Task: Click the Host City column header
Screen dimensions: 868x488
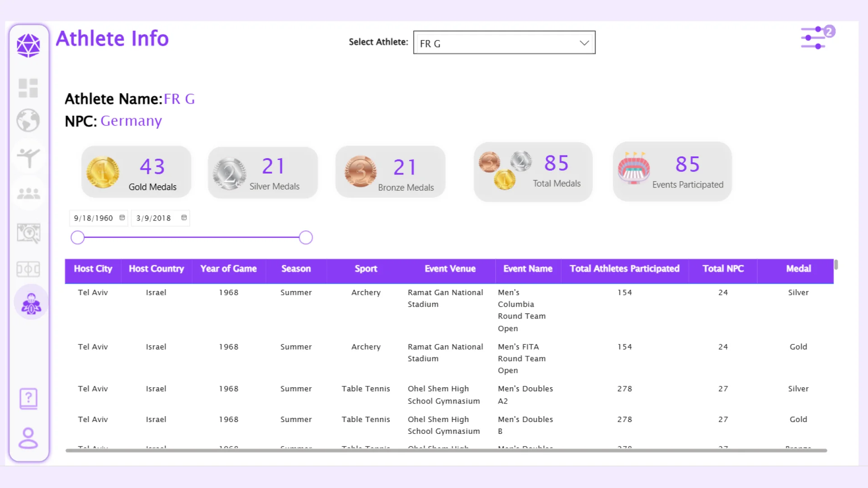Action: tap(93, 269)
